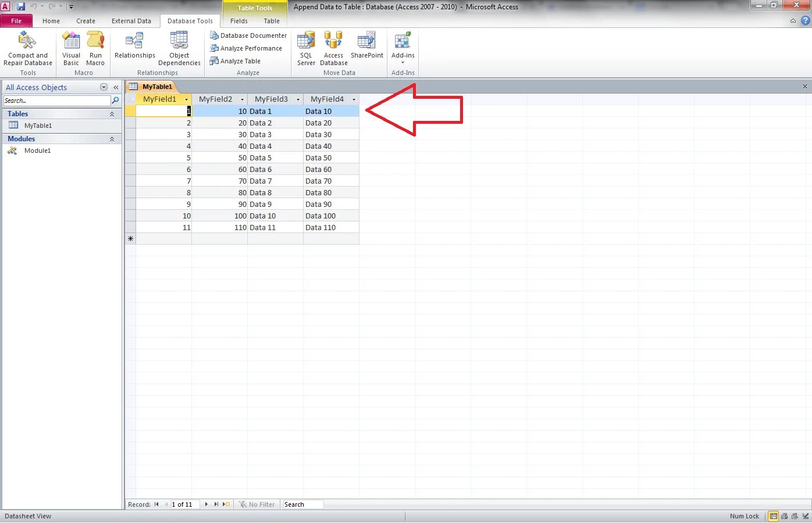Click cell containing Data 20
The height and width of the screenshot is (523, 812).
[331, 123]
